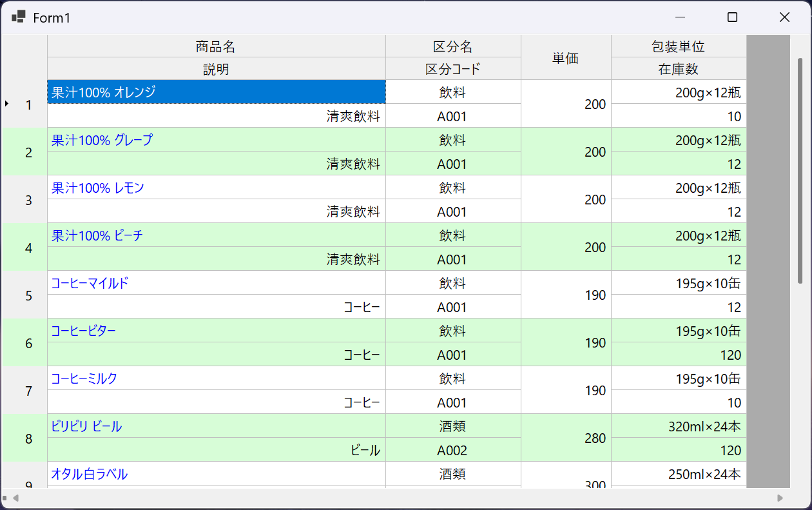Click 清爽飲料 description in row 1

[x=217, y=116]
